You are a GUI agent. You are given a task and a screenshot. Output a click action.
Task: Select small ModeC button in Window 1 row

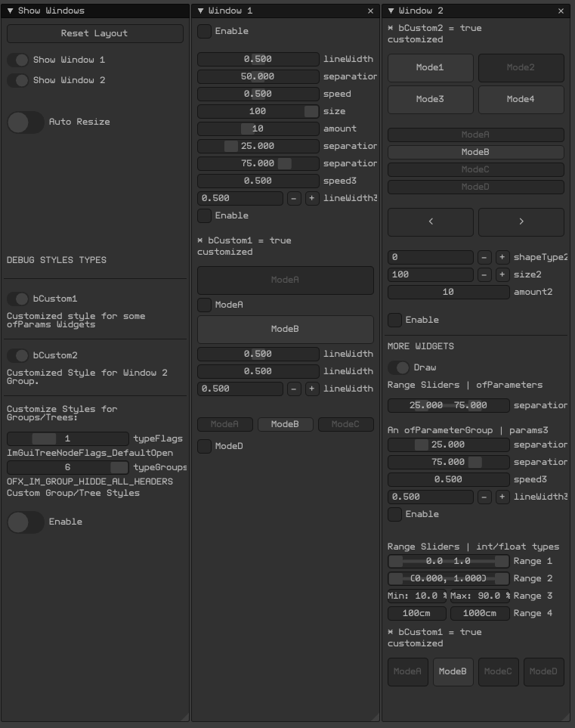[x=346, y=424]
